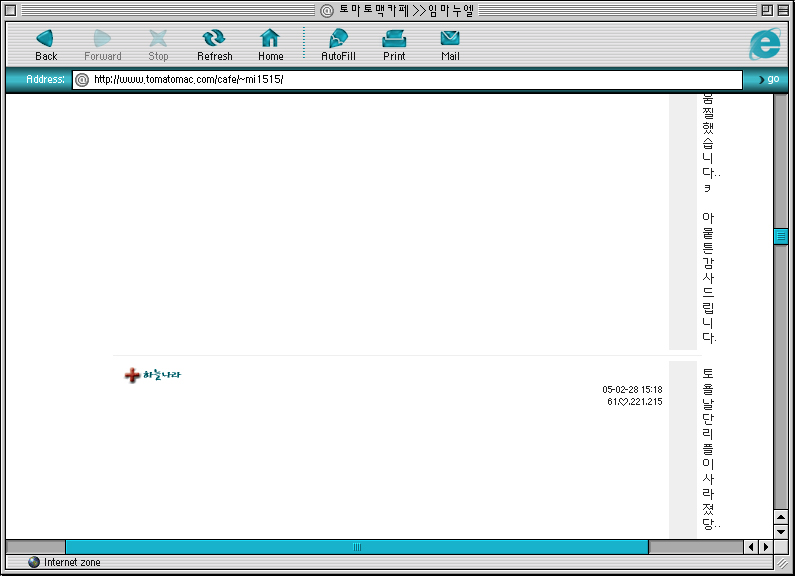Go to the Home page

pyautogui.click(x=270, y=44)
